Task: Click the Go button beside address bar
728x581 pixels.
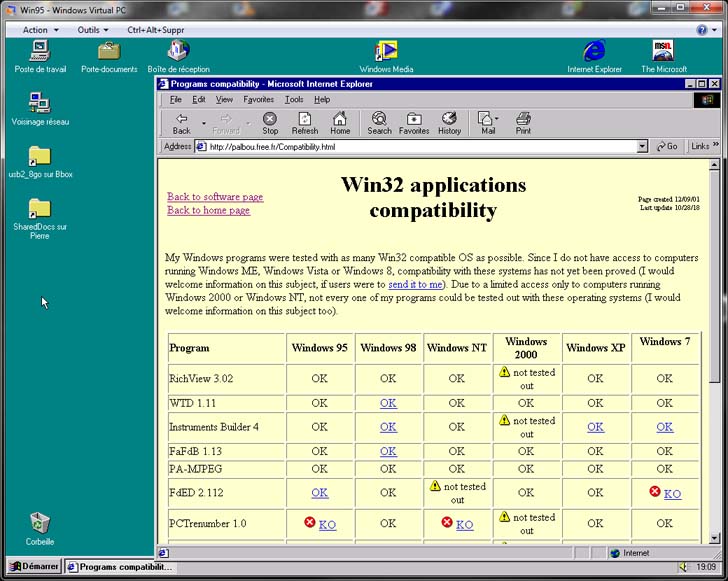Action: point(667,146)
